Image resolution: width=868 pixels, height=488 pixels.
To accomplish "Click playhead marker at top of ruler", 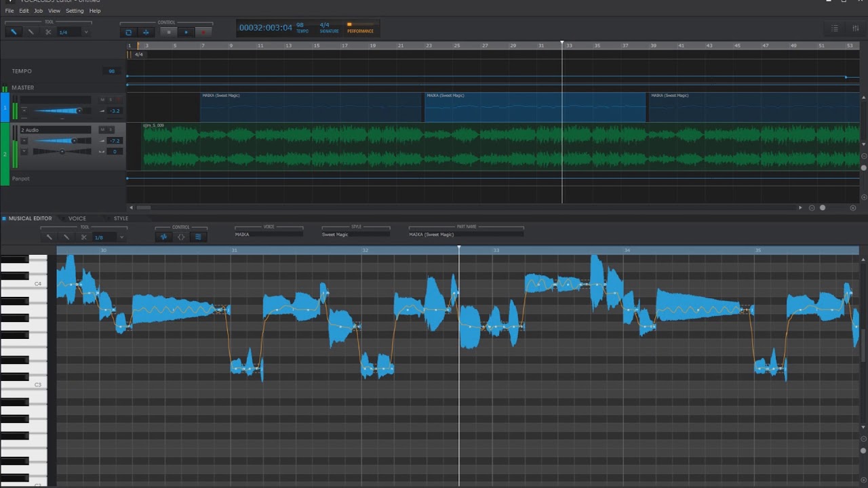I will coord(561,43).
